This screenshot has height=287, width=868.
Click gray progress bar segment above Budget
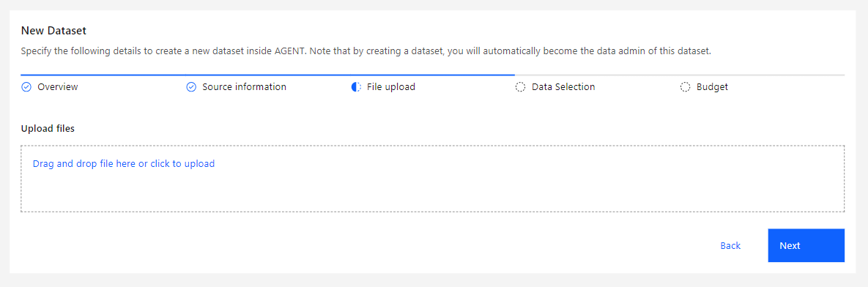763,75
